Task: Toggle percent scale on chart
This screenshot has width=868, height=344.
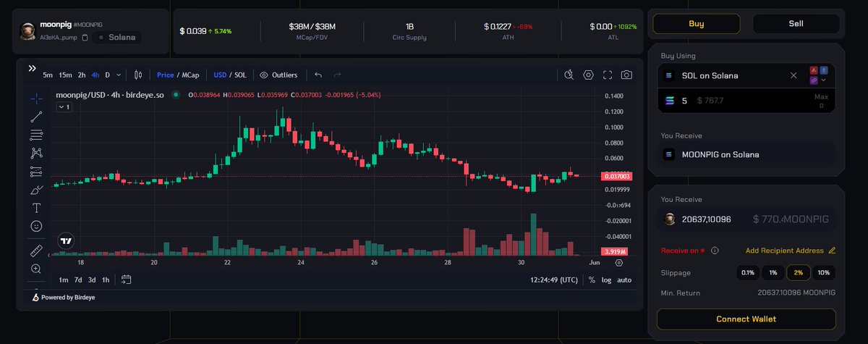Action: click(592, 280)
